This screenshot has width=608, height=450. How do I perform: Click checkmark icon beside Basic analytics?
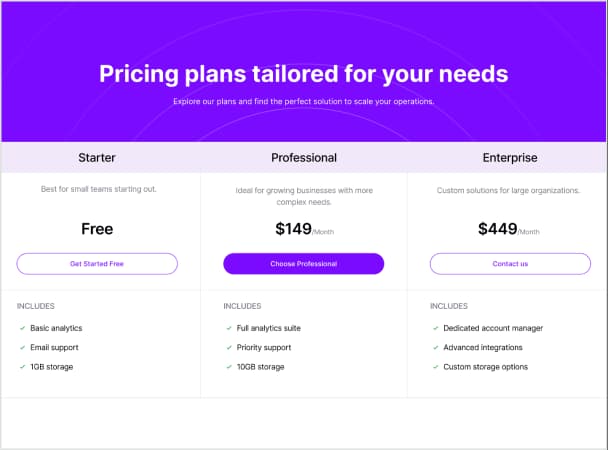[x=22, y=328]
